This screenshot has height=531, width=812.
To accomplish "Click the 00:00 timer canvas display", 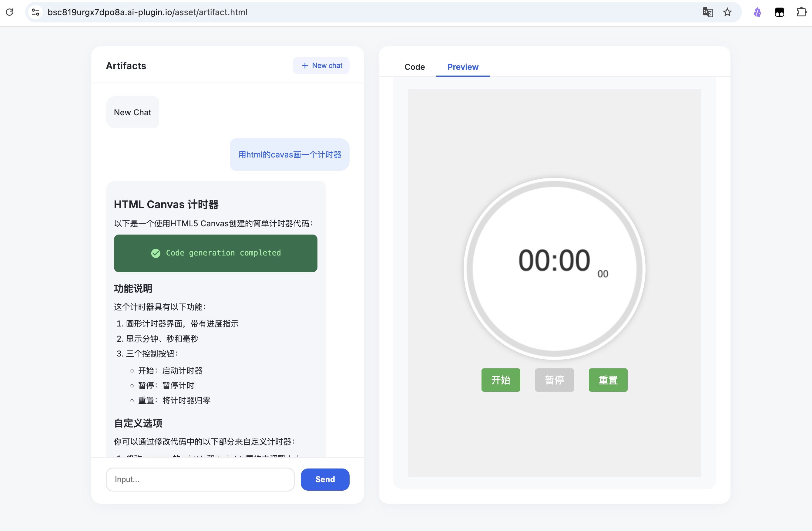I will coord(554,261).
